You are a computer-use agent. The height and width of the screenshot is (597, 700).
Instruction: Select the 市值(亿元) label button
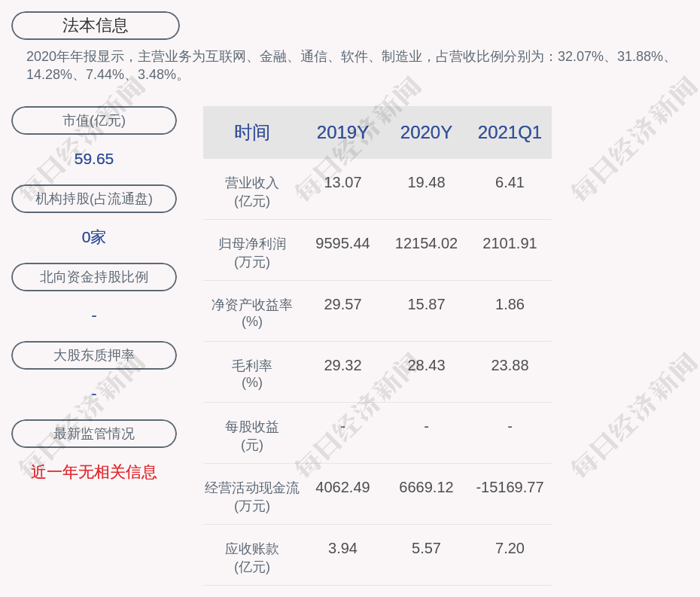coord(94,120)
